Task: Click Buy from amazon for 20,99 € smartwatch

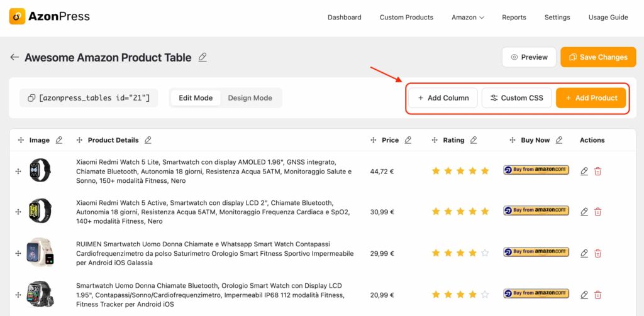Action: click(536, 293)
